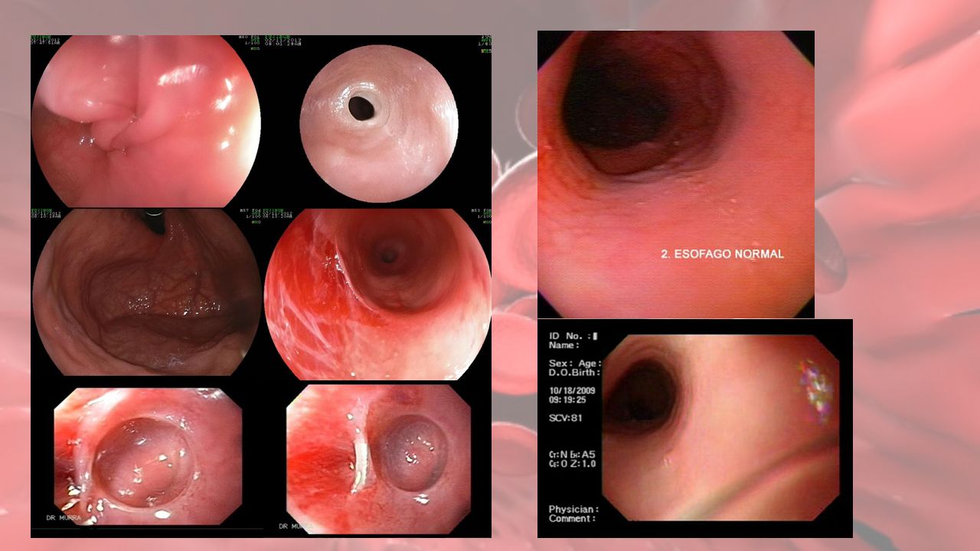The width and height of the screenshot is (980, 551).
Task: Click the 'SCV:81' value
Action: point(566,418)
